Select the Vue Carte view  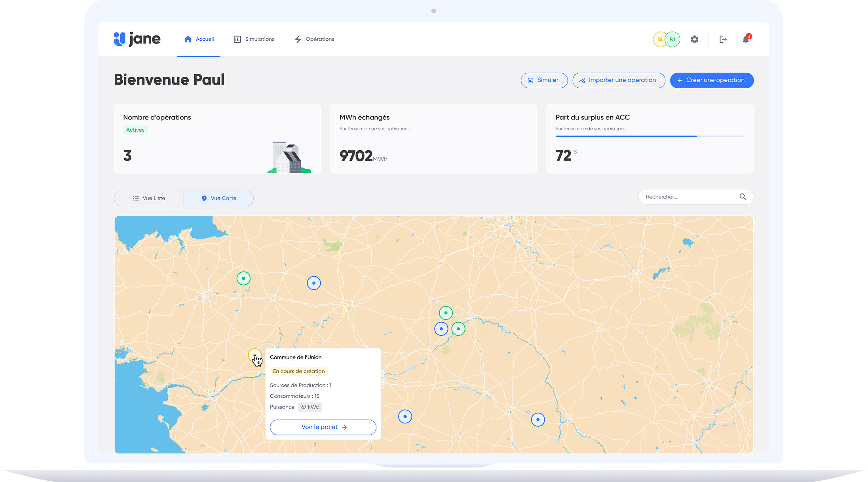[x=218, y=198]
